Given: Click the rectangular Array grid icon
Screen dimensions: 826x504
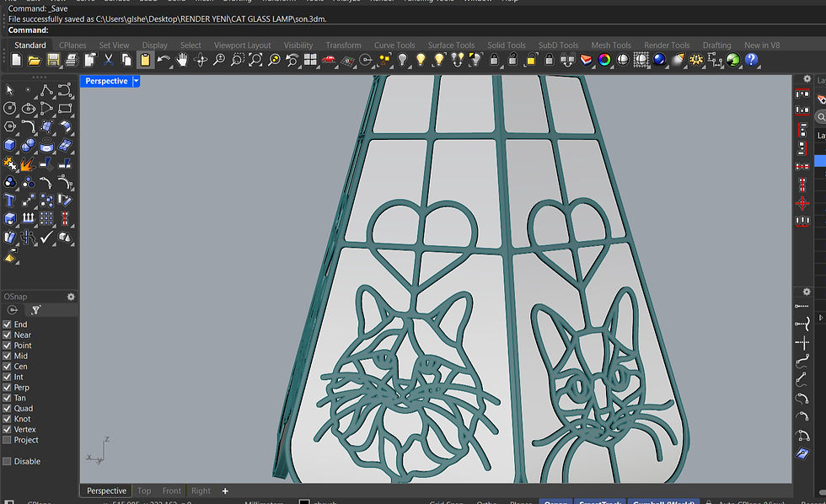Looking at the screenshot, I should [46, 218].
